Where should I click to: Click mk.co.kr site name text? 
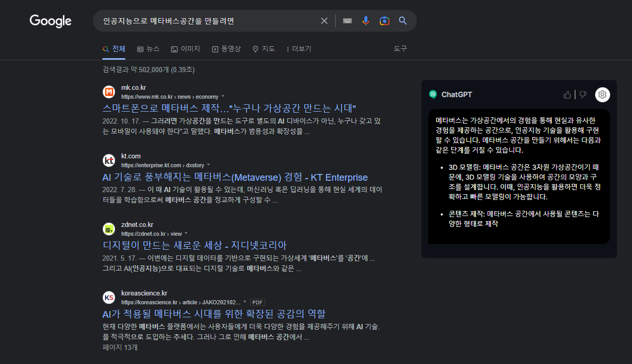[x=134, y=88]
